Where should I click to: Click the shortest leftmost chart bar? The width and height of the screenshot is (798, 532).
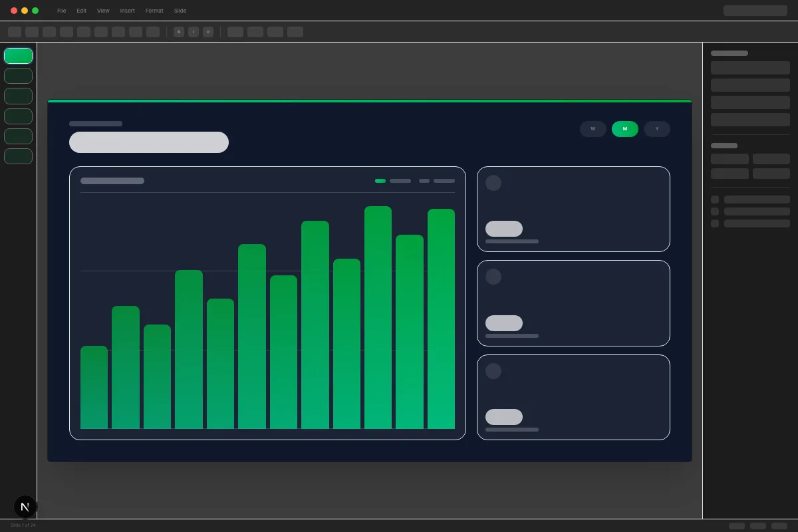tap(94, 387)
